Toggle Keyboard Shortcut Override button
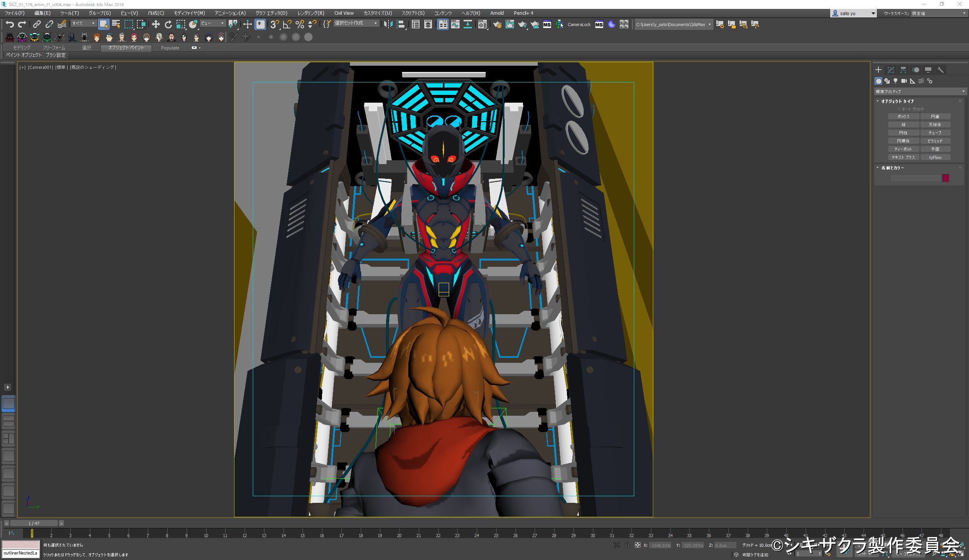 point(260,24)
